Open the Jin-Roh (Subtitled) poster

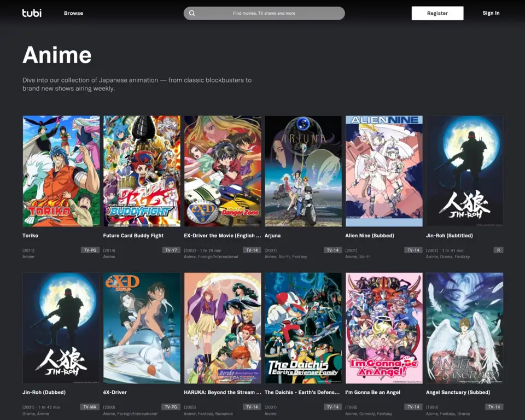[465, 171]
